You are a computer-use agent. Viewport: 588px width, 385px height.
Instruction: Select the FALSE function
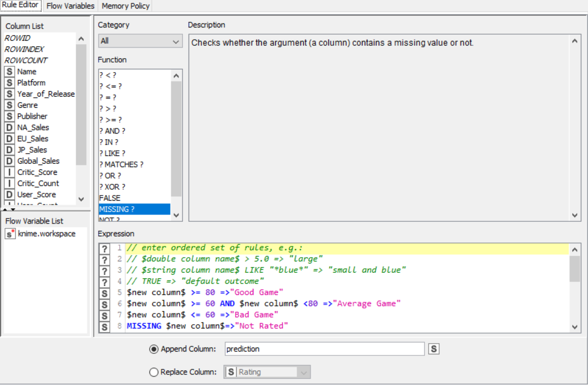[x=134, y=198]
